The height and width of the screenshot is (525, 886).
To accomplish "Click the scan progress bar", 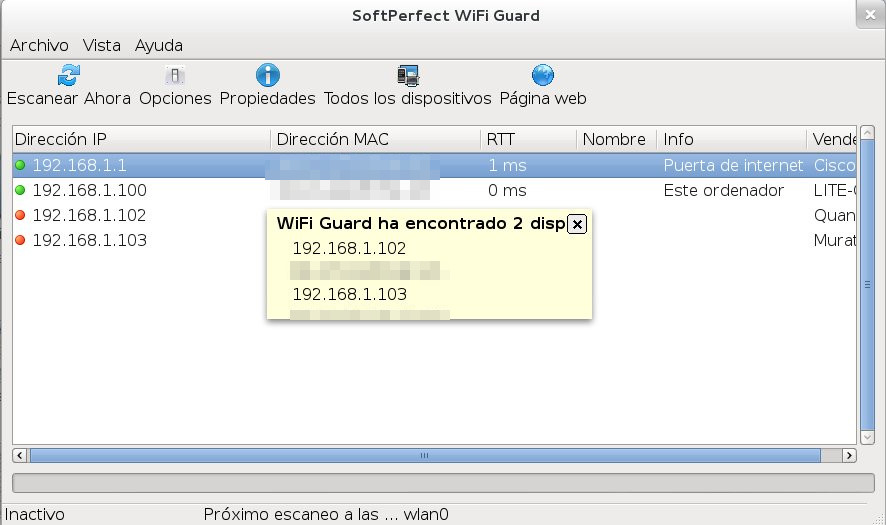I will point(443,483).
